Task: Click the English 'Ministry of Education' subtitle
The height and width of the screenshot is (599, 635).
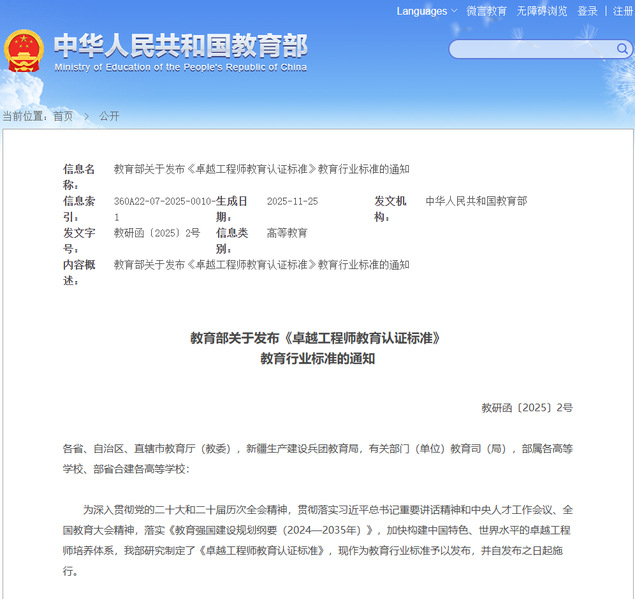Action: tap(180, 67)
